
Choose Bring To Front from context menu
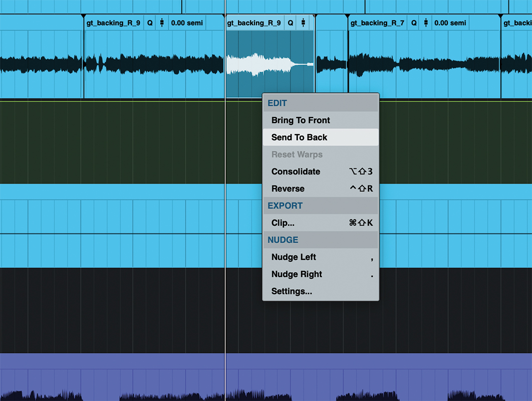[321, 120]
